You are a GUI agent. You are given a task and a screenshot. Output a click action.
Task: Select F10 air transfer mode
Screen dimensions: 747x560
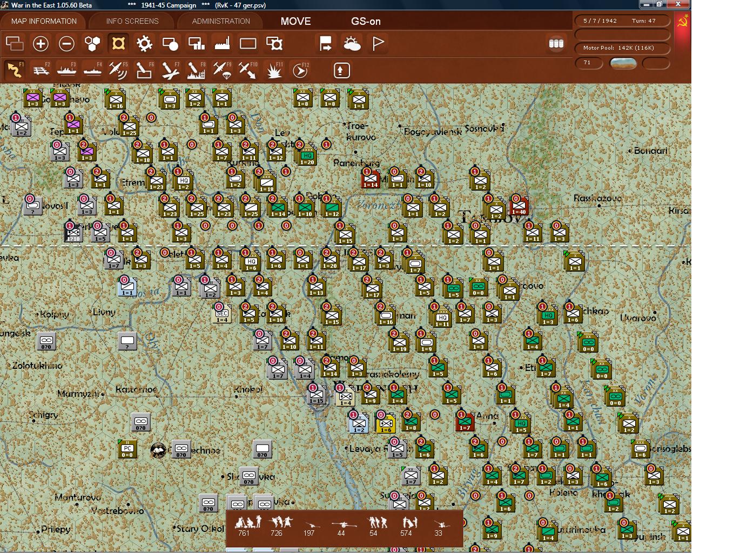tap(248, 70)
